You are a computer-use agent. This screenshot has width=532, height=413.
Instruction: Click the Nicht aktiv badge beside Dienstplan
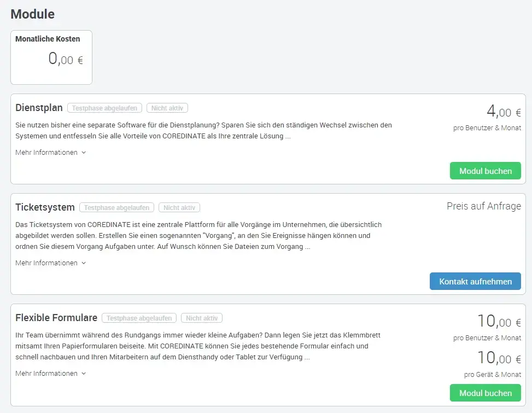point(167,108)
